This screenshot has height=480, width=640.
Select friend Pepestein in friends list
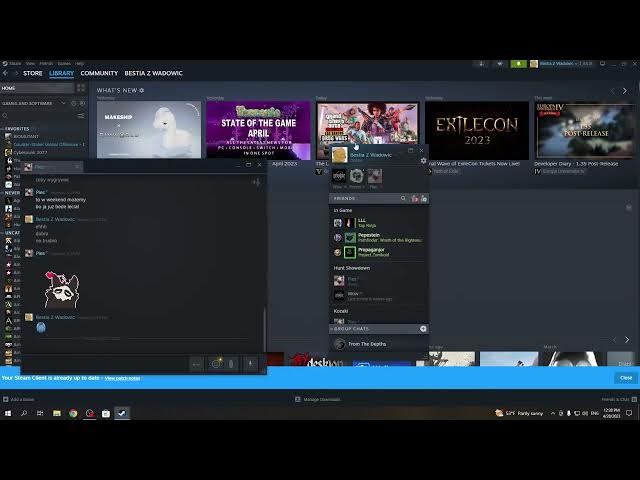(x=378, y=238)
